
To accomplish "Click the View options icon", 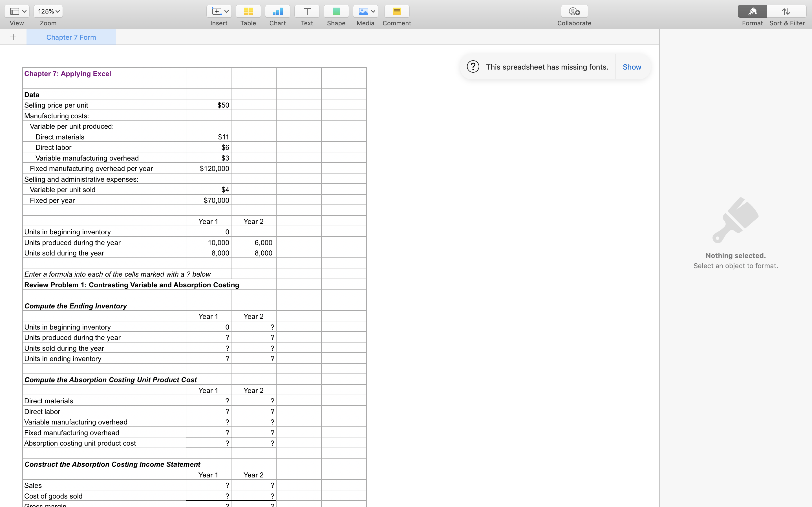I will tap(14, 11).
